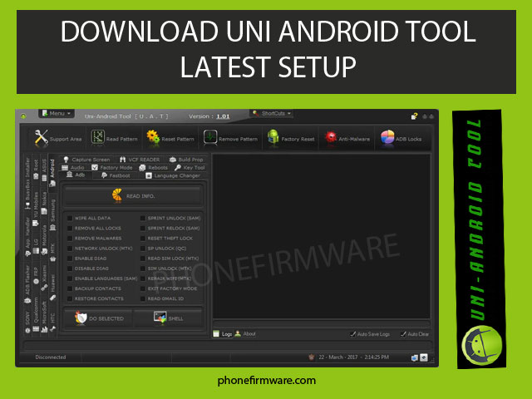Tick the ENABLE DIAG checkbox
Screen dimensions: 532x399
tap(70, 259)
